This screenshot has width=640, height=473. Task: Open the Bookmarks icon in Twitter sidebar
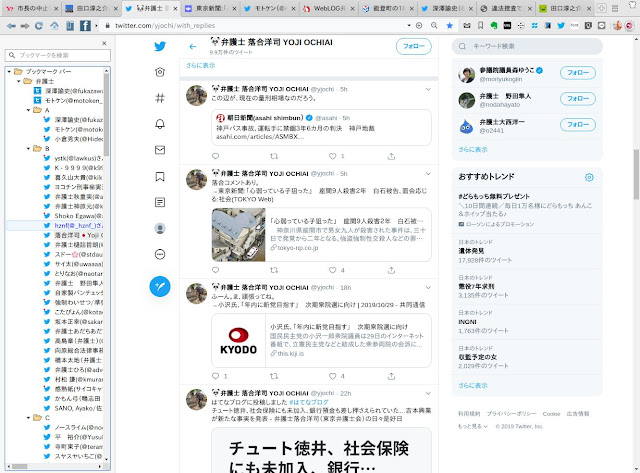(160, 176)
